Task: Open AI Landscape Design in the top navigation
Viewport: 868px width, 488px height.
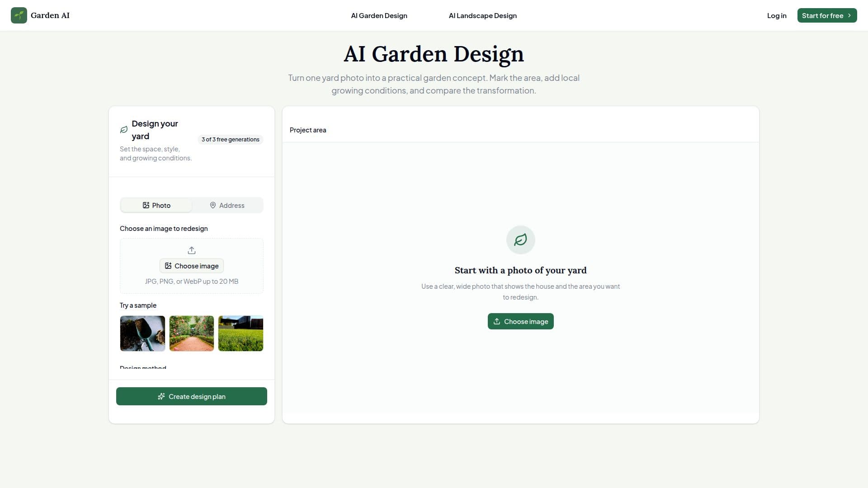Action: pos(482,15)
